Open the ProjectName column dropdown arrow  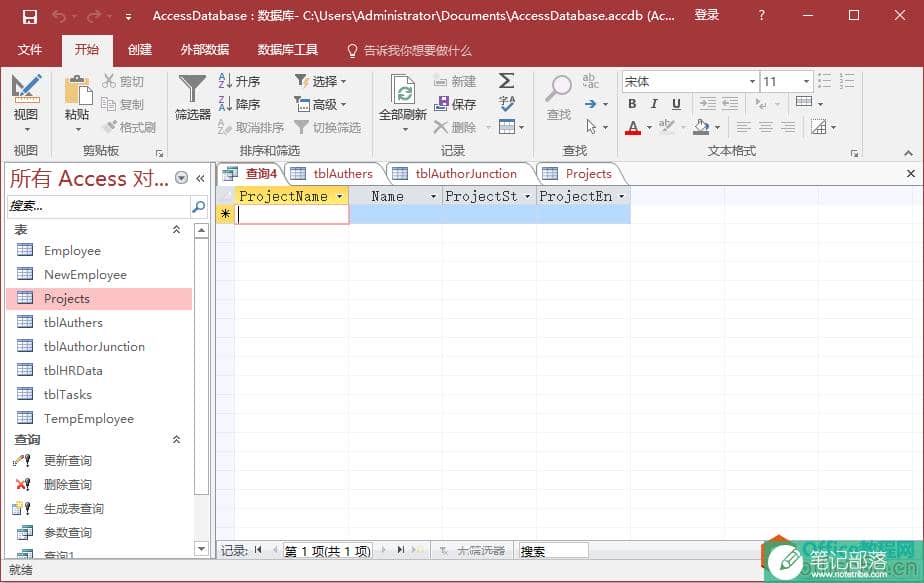coord(339,196)
